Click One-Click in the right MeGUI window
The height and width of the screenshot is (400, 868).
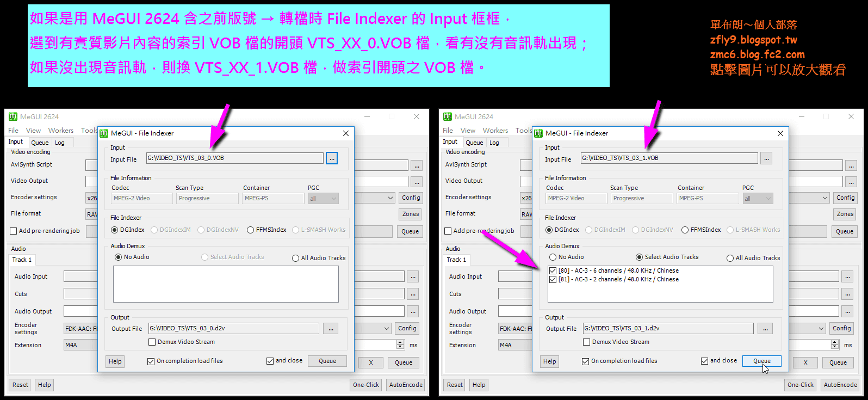pyautogui.click(x=801, y=385)
